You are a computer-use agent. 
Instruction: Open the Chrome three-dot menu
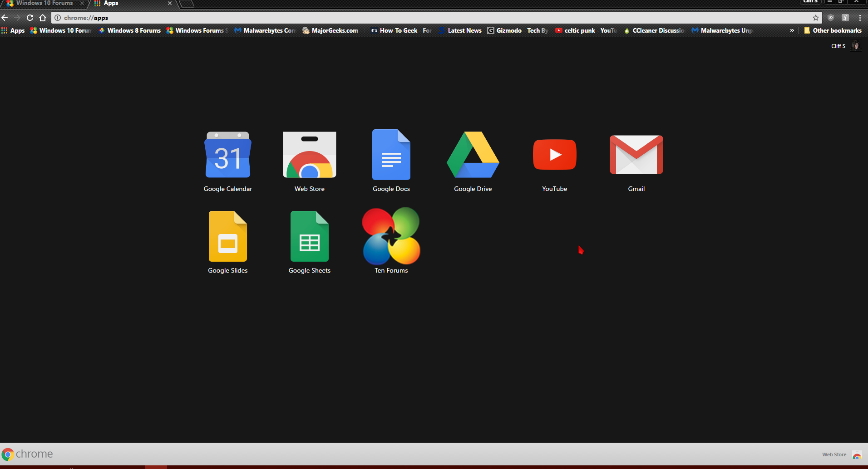point(860,18)
